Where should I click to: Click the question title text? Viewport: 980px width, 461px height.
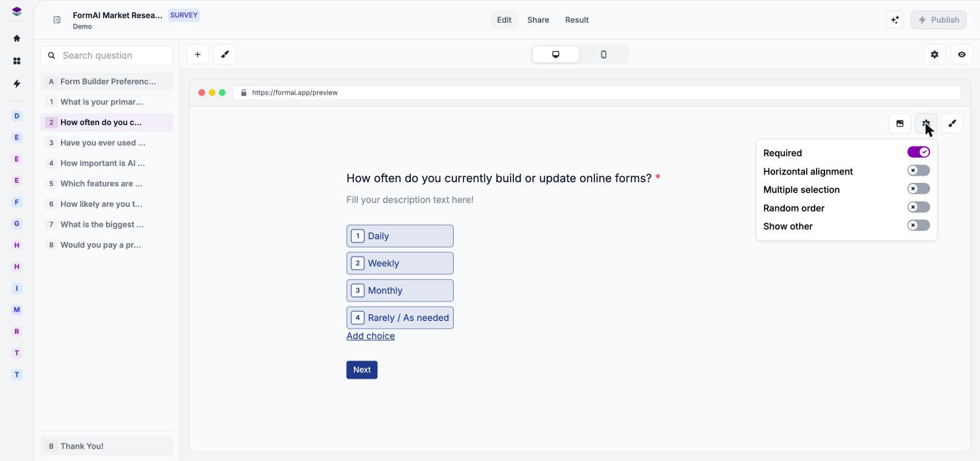[x=498, y=178]
